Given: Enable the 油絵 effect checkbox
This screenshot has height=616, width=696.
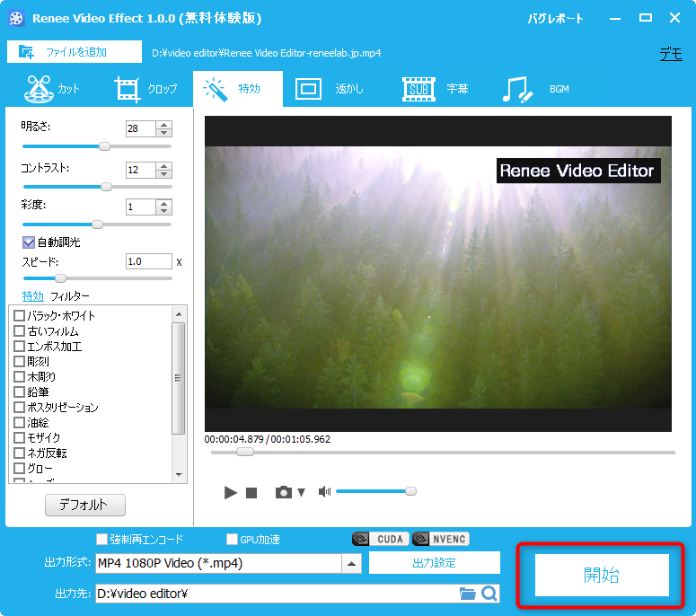Looking at the screenshot, I should click(19, 422).
